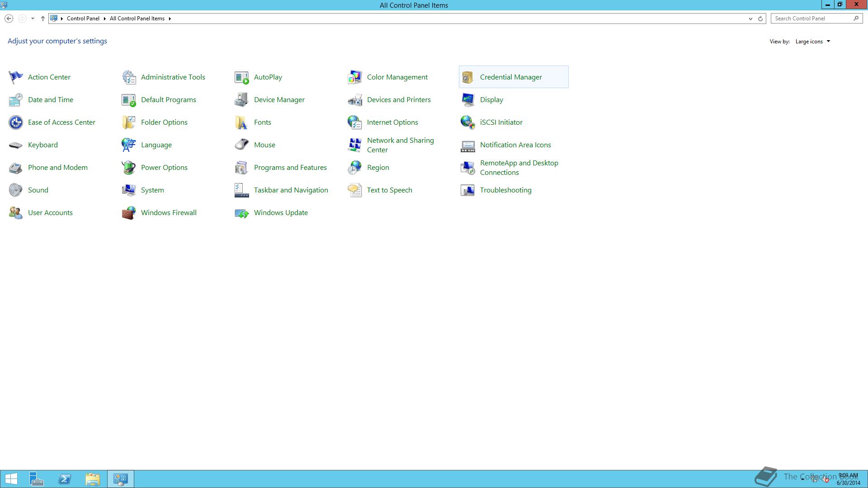The height and width of the screenshot is (488, 868).
Task: Open the Devices and Printers icon
Action: [x=354, y=100]
